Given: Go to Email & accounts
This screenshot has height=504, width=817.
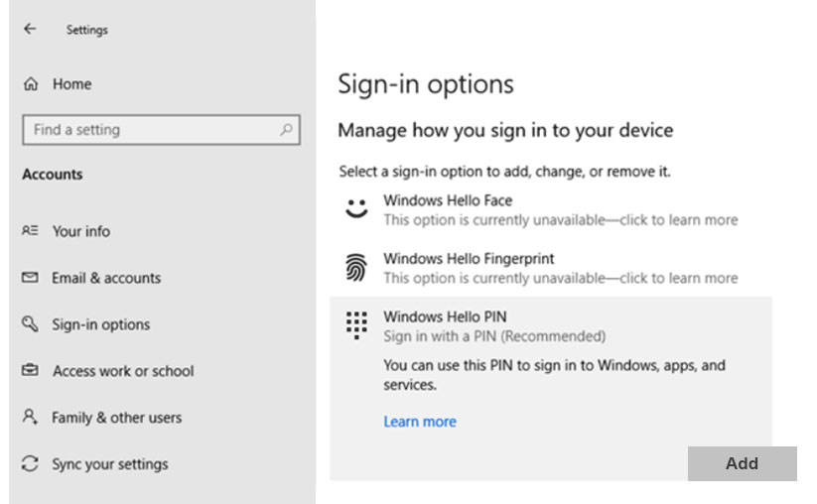Looking at the screenshot, I should [x=106, y=278].
